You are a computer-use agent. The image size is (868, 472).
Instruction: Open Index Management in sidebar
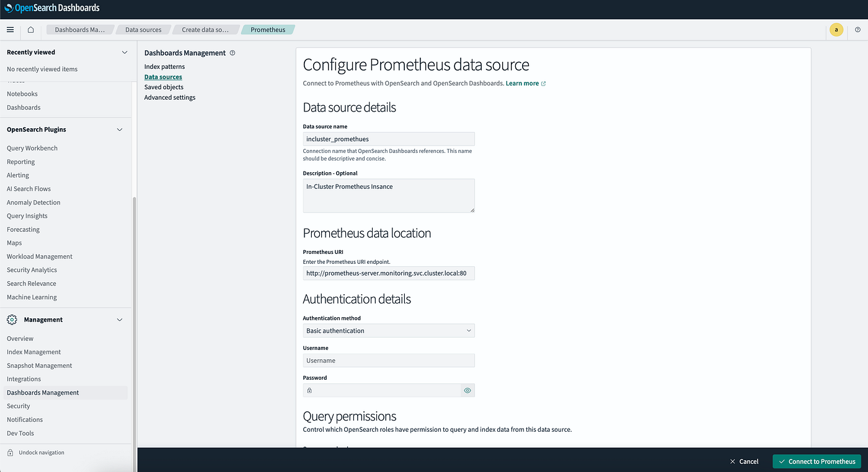34,352
